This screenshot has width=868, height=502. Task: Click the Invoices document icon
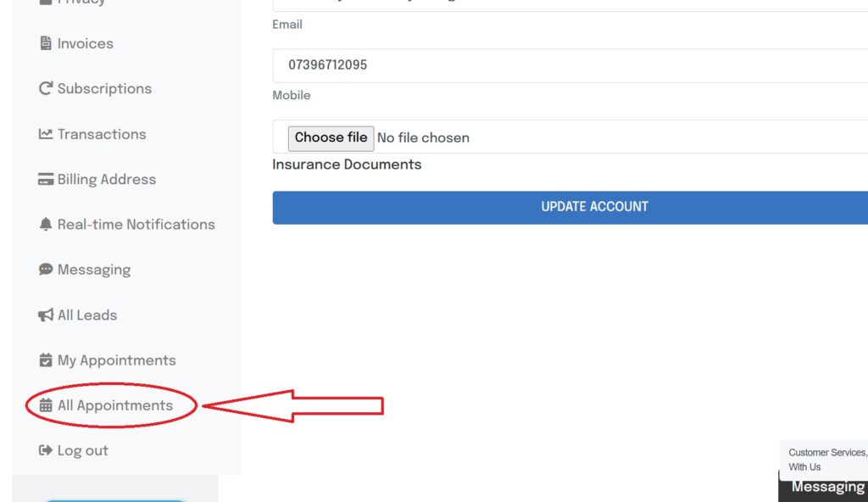pyautogui.click(x=46, y=43)
